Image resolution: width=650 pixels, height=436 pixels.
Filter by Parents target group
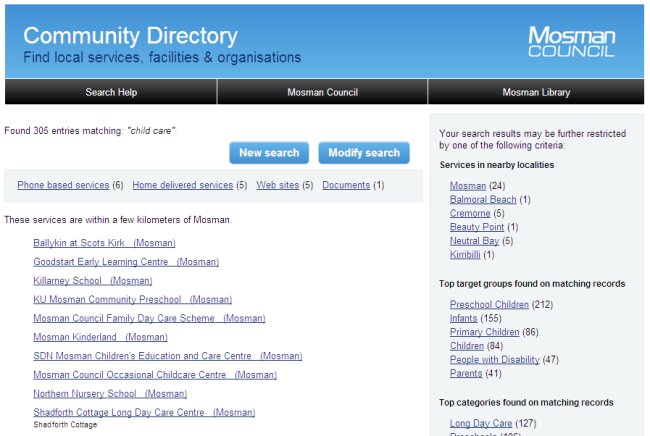466,373
